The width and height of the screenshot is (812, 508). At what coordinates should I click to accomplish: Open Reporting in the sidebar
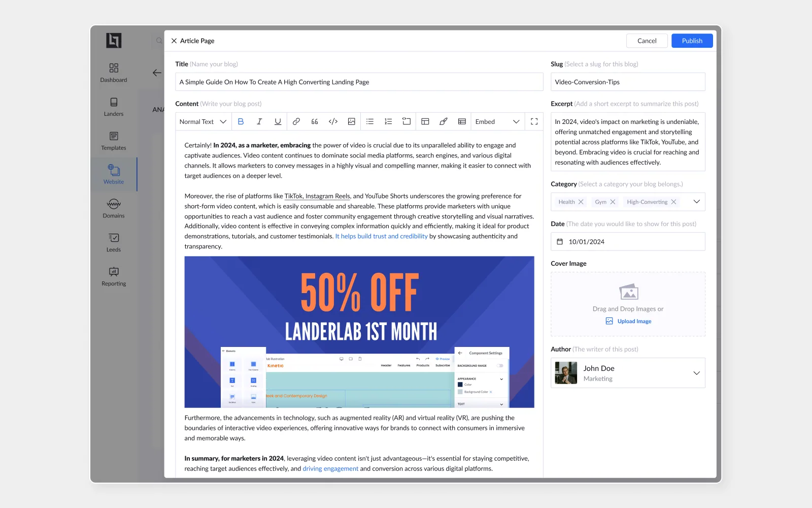(114, 276)
